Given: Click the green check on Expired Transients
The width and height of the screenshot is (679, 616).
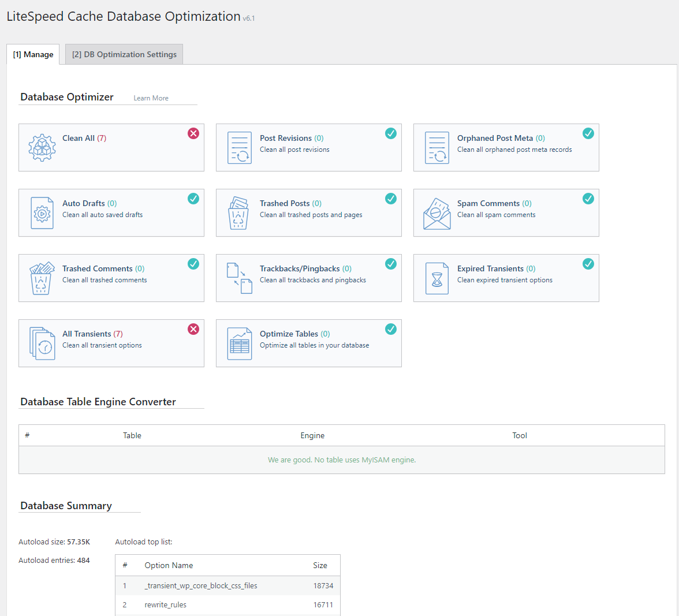Looking at the screenshot, I should [x=588, y=264].
